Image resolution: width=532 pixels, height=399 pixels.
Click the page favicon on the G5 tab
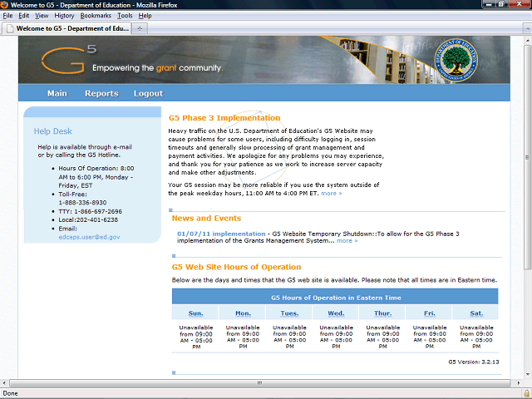pos(9,28)
